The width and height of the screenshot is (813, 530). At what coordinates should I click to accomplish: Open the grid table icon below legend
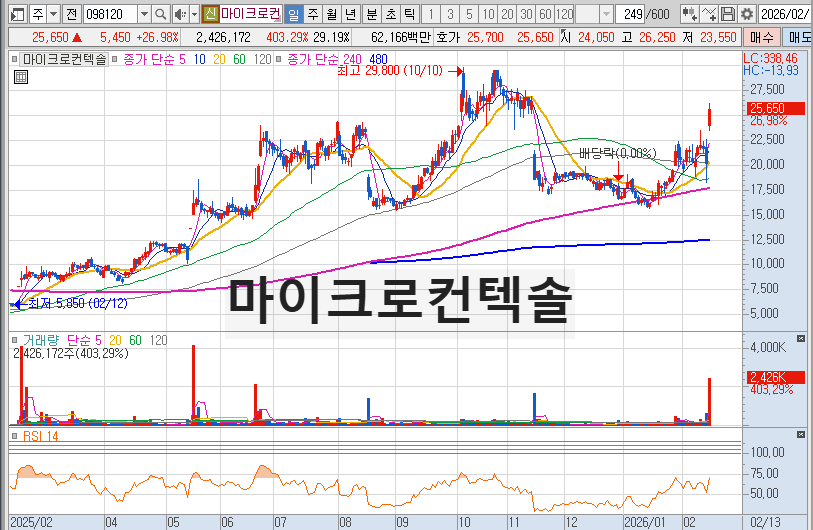pos(21,78)
